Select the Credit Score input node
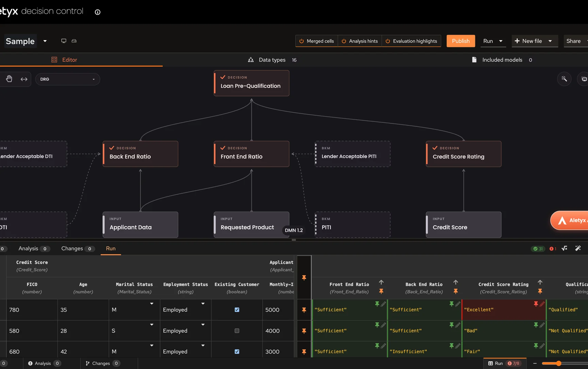The height and width of the screenshot is (369, 588). coord(463,225)
